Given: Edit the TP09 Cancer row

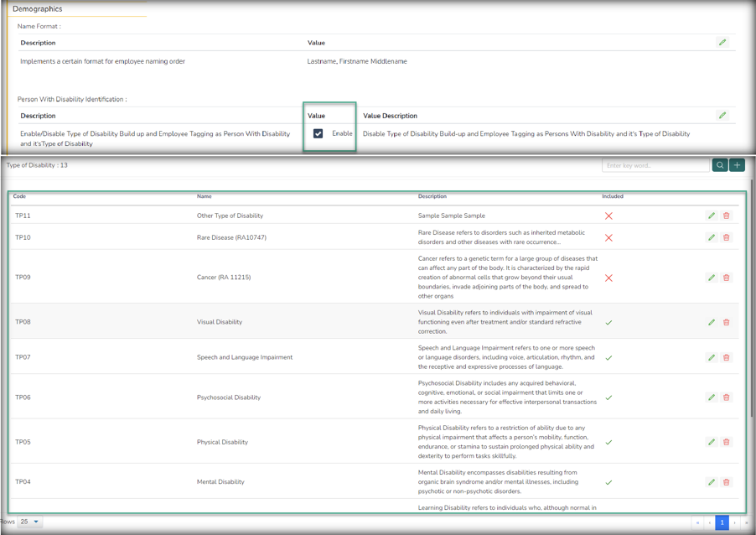Looking at the screenshot, I should tap(712, 278).
